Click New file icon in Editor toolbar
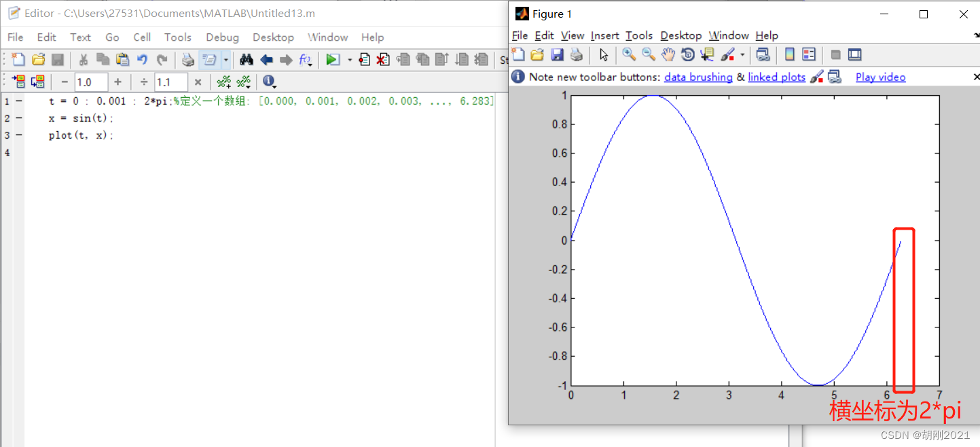Viewport: 980px width, 447px height. tap(19, 60)
